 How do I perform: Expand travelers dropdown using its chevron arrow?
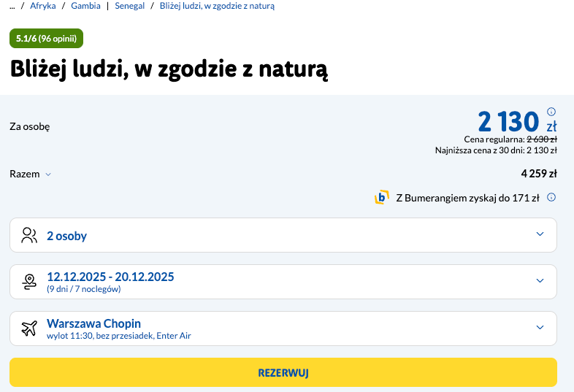pyautogui.click(x=540, y=234)
